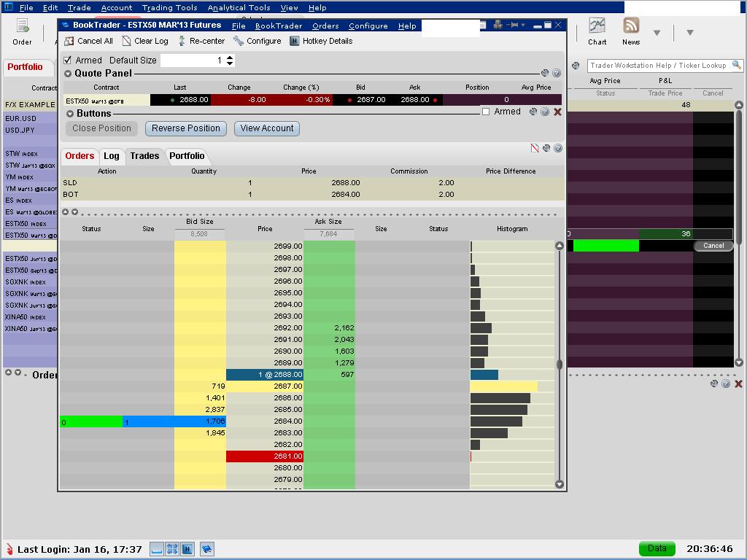
Task: Check the Armed checkbox in Buttons panel
Action: [x=485, y=112]
